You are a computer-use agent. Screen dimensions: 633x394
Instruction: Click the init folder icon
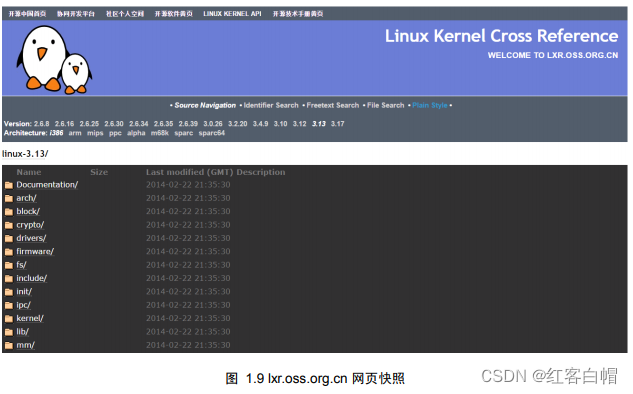(x=9, y=292)
